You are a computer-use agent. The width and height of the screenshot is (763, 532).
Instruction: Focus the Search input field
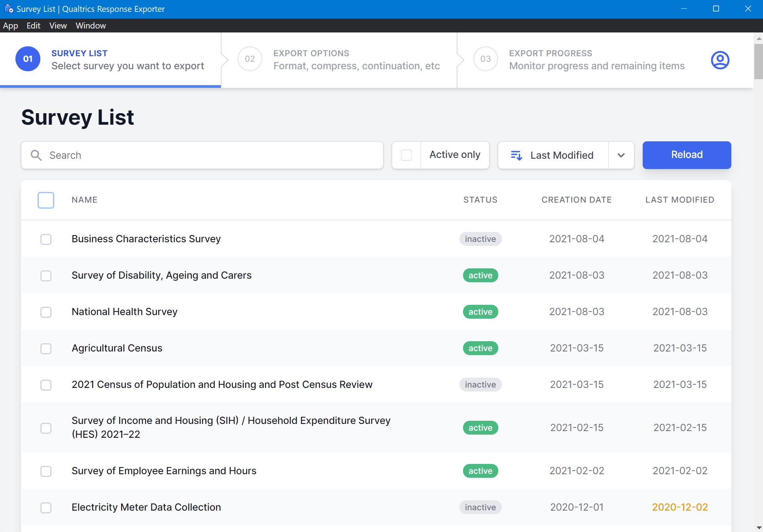(214, 155)
